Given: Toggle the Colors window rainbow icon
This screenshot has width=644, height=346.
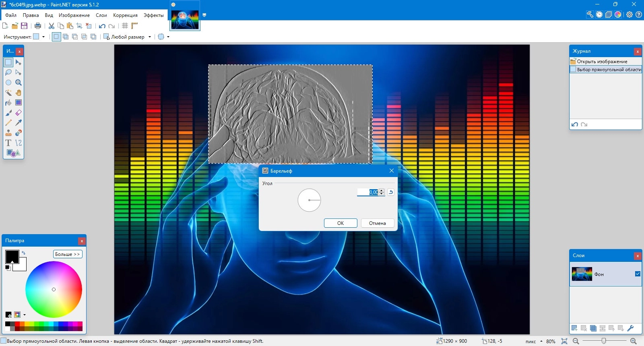Looking at the screenshot, I should pos(618,14).
